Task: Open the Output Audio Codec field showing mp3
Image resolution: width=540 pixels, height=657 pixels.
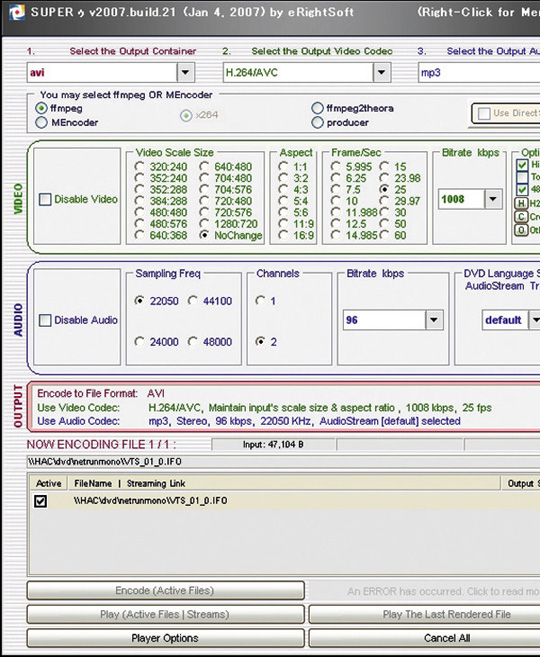Action: click(479, 72)
